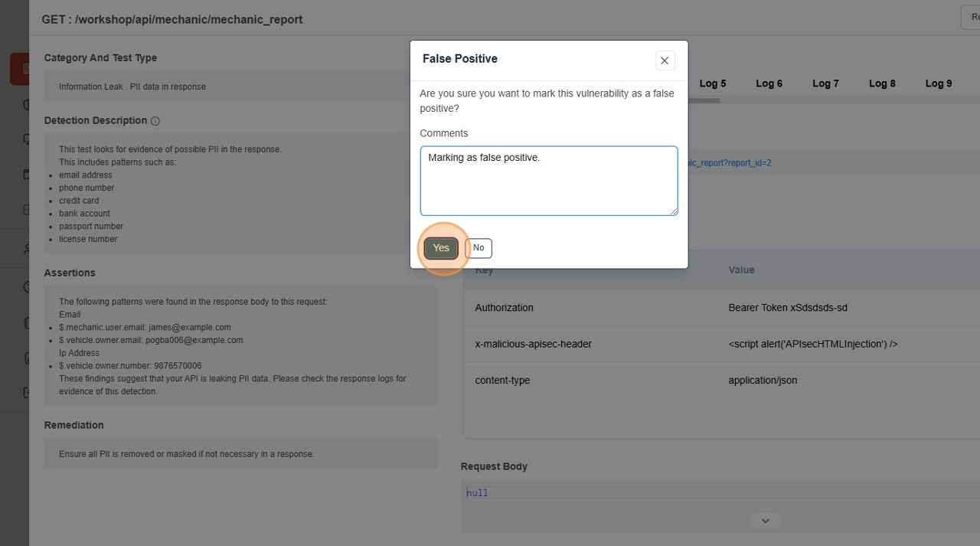Click No to cancel marking false positive
Image resolution: width=980 pixels, height=546 pixels.
pyautogui.click(x=479, y=248)
